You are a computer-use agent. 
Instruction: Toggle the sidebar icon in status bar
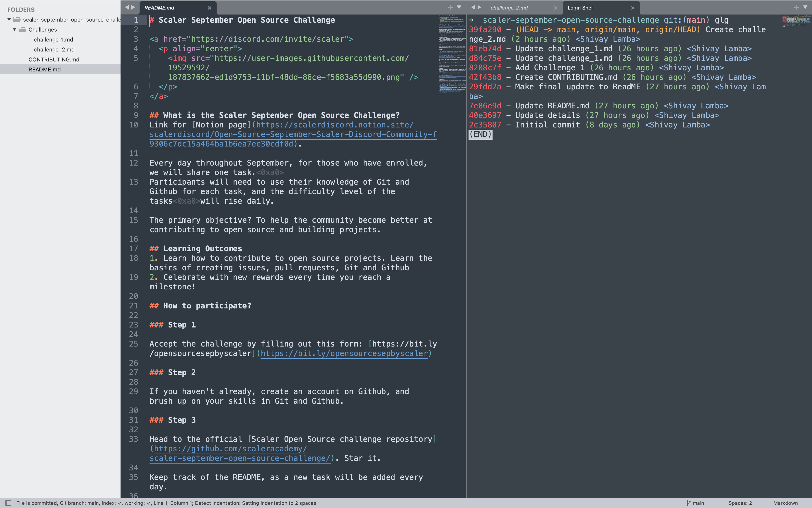point(8,503)
